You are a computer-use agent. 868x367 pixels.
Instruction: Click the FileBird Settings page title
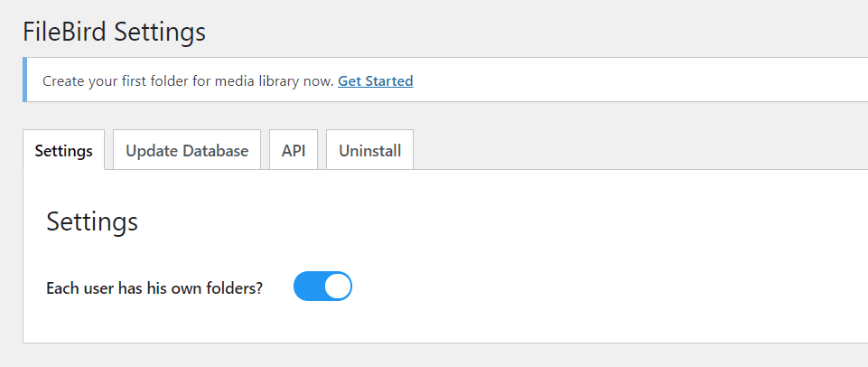(x=114, y=33)
